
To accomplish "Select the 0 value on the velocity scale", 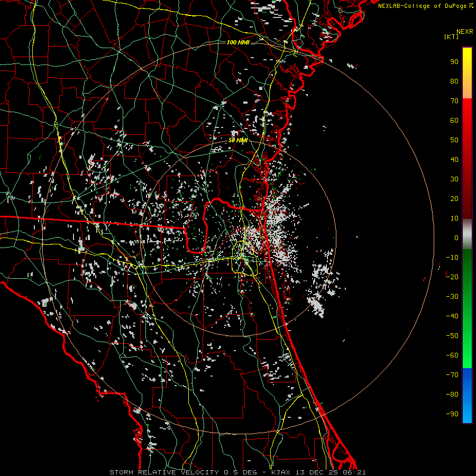I will tap(456, 238).
